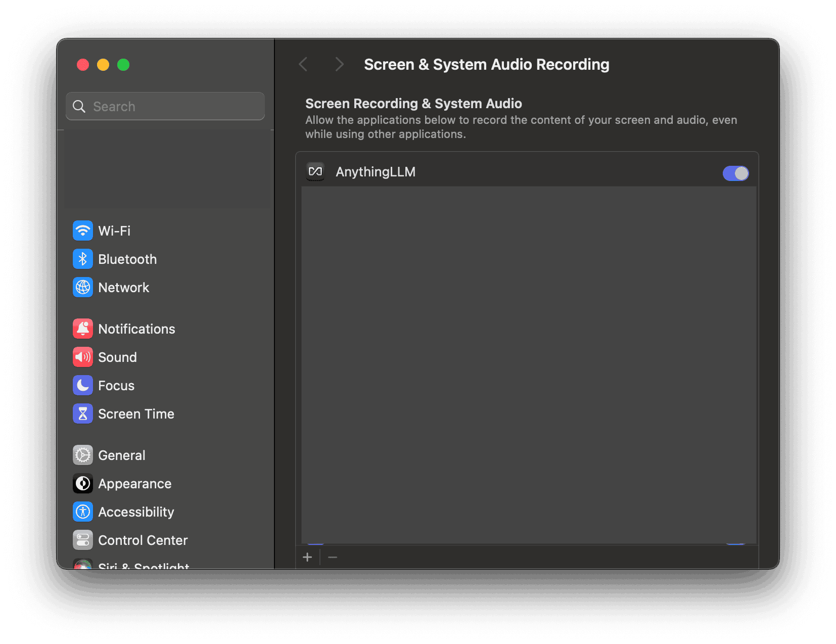Click the AnythingLLM app icon
Viewport: 836px width, 644px height.
click(x=315, y=172)
